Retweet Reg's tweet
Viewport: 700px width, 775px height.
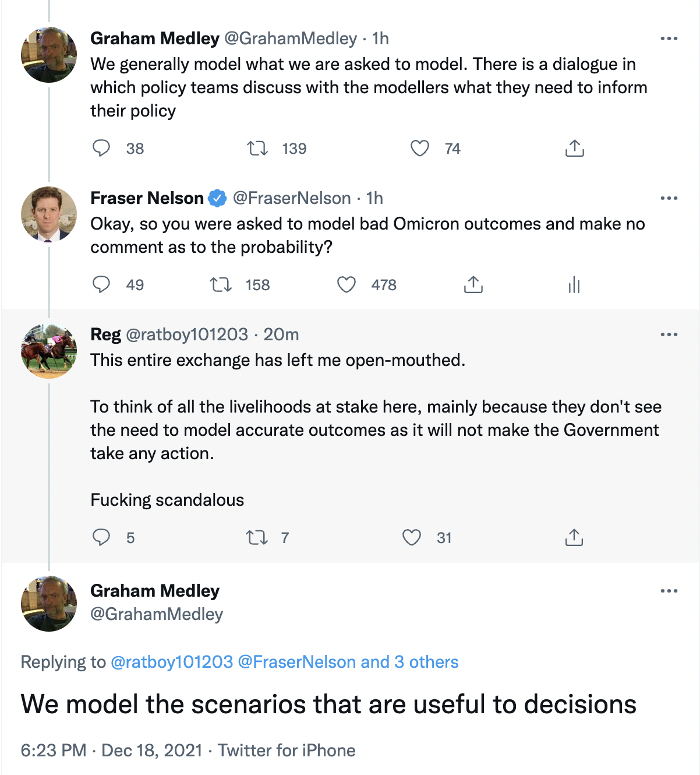click(x=257, y=537)
